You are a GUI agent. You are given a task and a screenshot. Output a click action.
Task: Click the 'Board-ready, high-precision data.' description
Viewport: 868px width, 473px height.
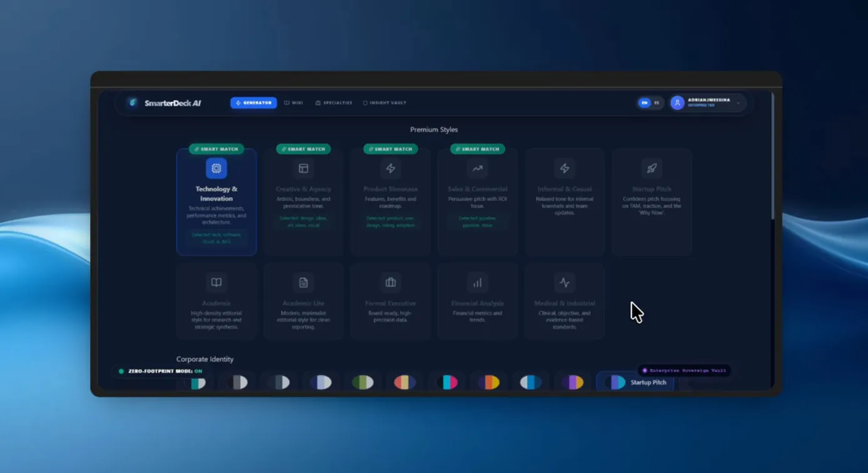point(391,317)
